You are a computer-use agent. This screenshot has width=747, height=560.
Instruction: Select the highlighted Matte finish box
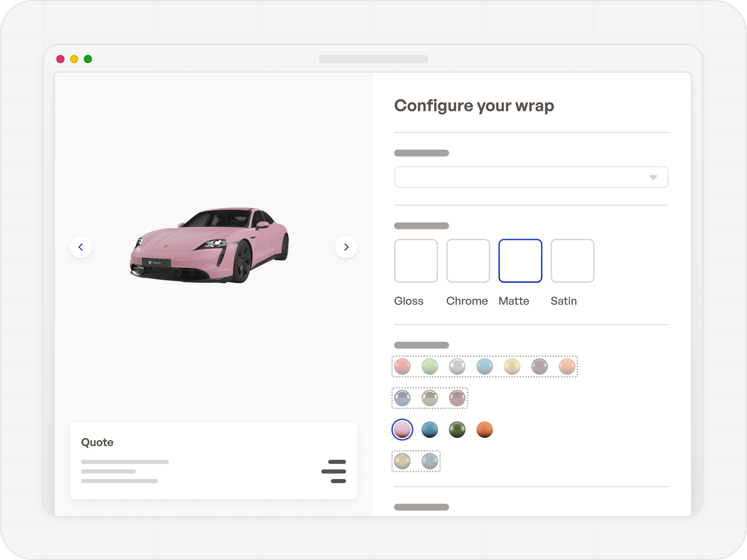pyautogui.click(x=520, y=261)
